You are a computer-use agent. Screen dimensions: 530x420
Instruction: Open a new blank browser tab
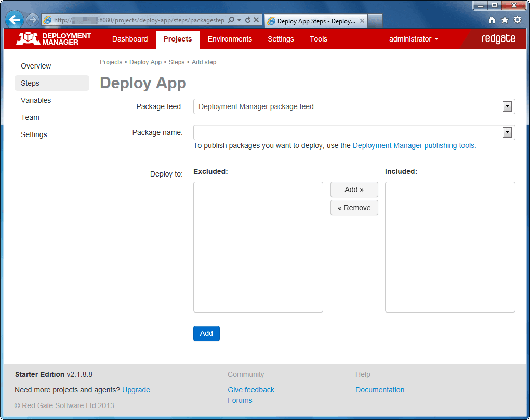(375, 21)
